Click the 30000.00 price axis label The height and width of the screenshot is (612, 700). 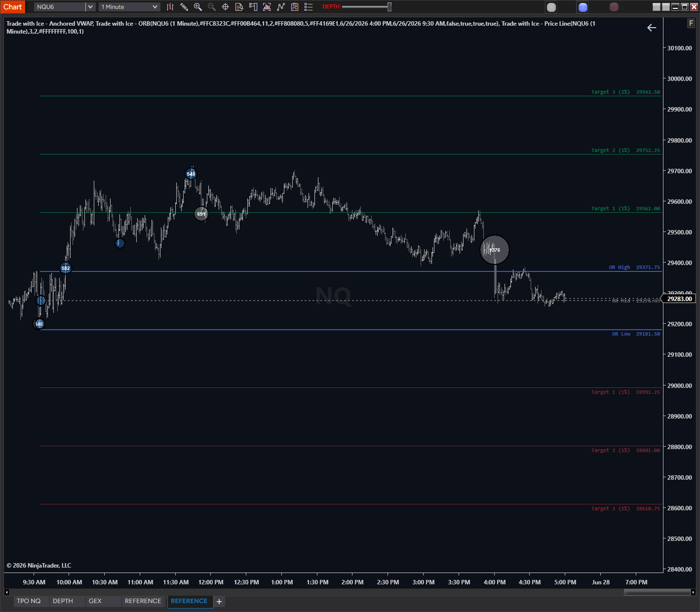(679, 79)
